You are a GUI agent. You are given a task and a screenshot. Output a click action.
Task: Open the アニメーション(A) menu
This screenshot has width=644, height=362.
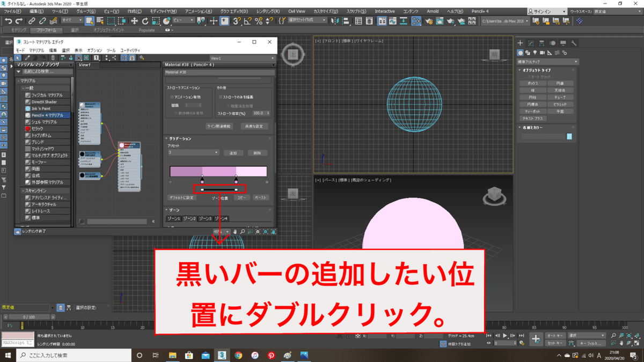click(199, 11)
